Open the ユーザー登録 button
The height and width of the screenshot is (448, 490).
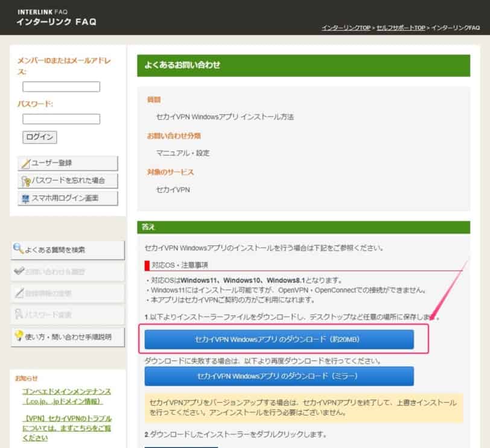[x=68, y=163]
